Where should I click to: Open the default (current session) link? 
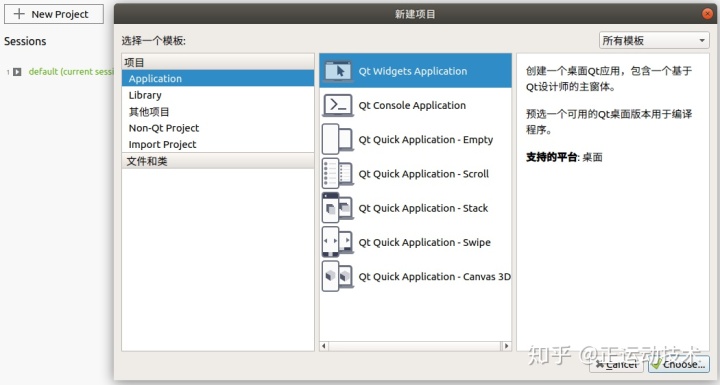click(x=71, y=72)
